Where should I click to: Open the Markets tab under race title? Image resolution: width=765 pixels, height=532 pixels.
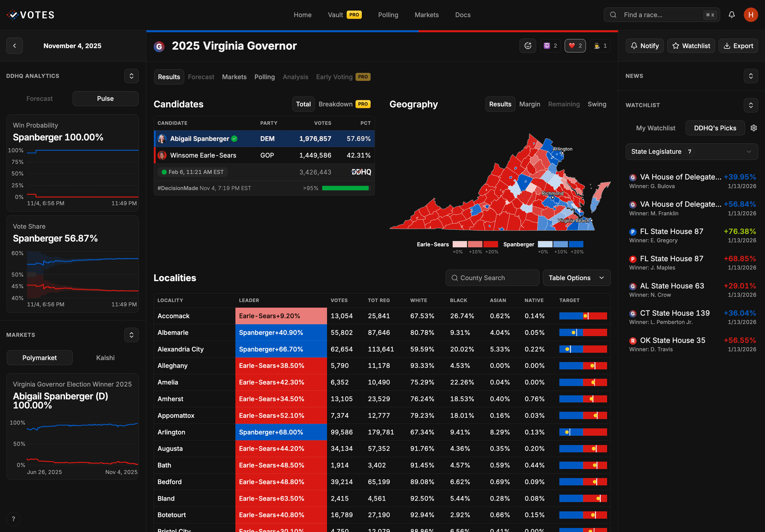coord(234,77)
